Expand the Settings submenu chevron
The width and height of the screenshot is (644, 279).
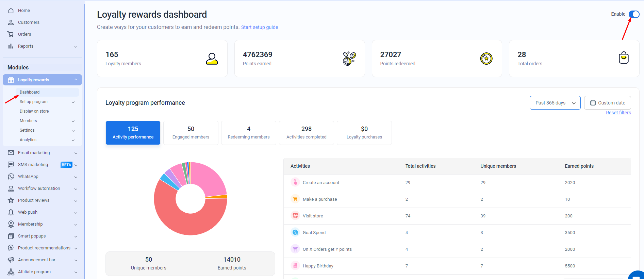[x=73, y=131]
